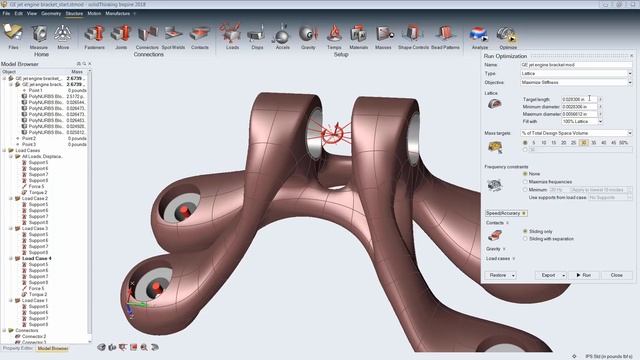
Task: Select the Spot Welds tool
Action: (x=173, y=34)
